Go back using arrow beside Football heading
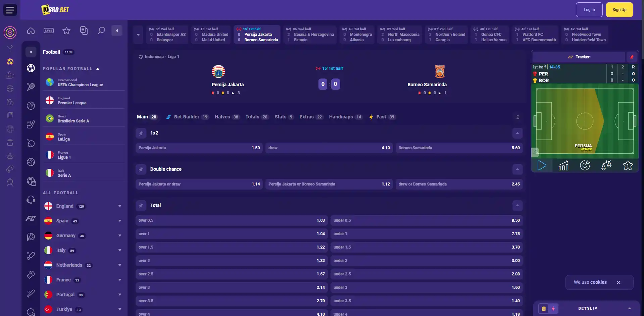Viewport: 644px width, 316px height. (31, 52)
